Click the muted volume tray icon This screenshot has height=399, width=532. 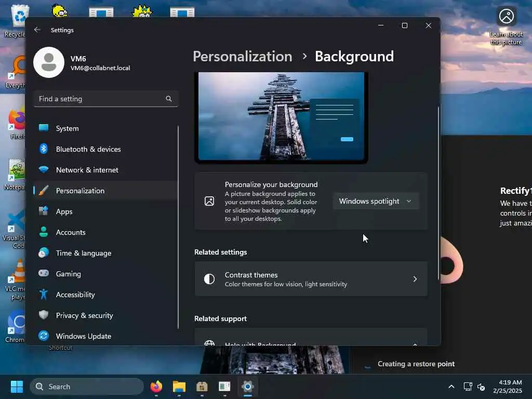(x=481, y=387)
